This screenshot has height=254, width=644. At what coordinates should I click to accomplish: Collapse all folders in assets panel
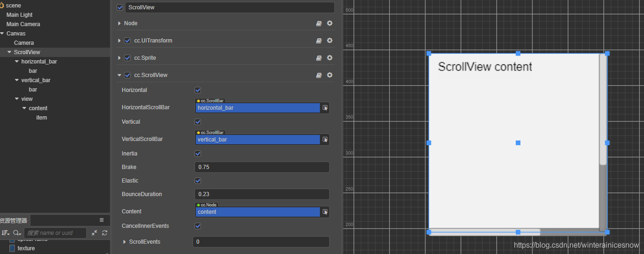tap(95, 233)
